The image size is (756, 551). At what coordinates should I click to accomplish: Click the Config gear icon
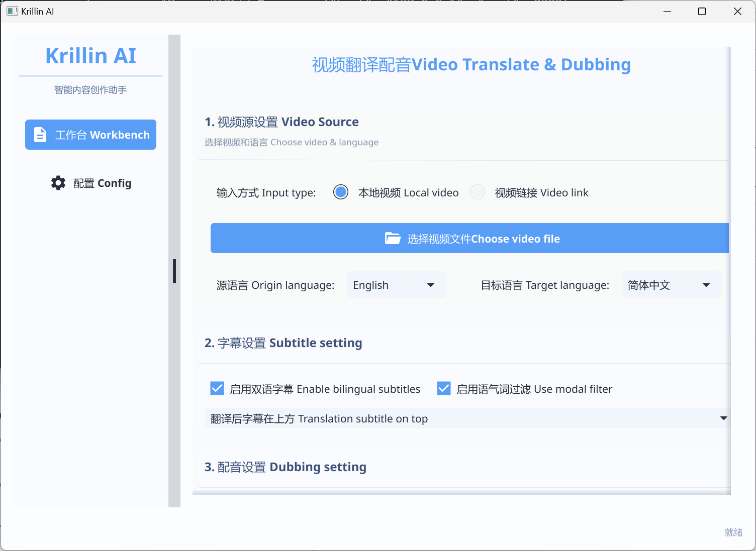tap(58, 183)
